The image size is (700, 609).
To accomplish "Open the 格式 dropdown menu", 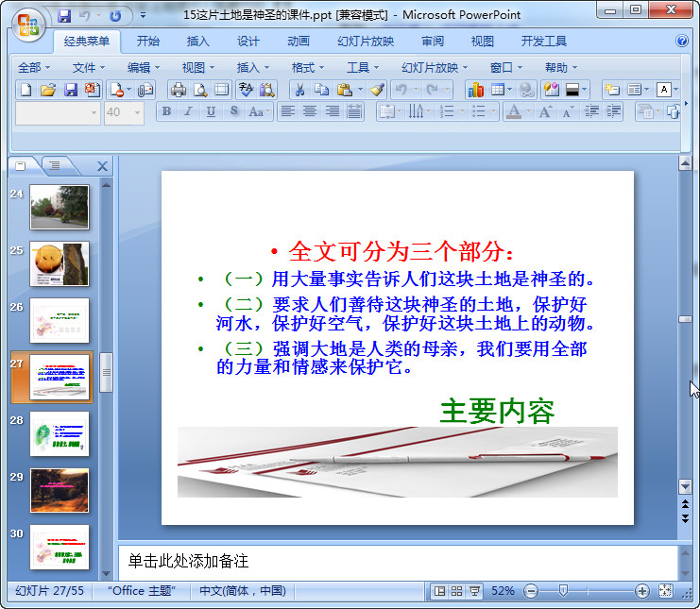I will point(308,68).
